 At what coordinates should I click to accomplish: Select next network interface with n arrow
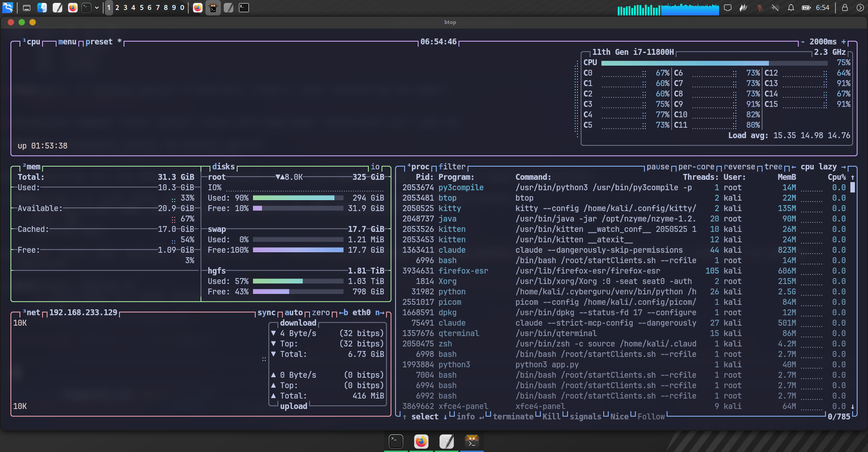[x=380, y=313]
